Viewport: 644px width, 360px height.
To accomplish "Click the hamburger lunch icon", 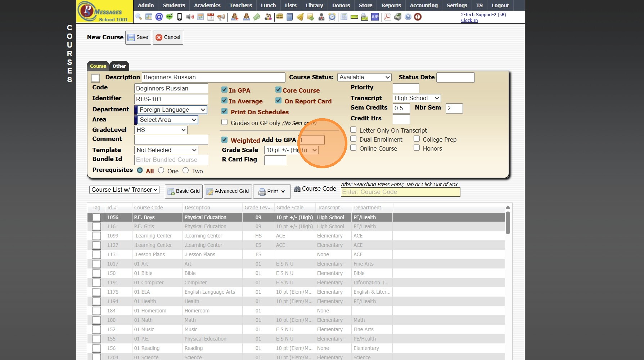I will (x=279, y=17).
